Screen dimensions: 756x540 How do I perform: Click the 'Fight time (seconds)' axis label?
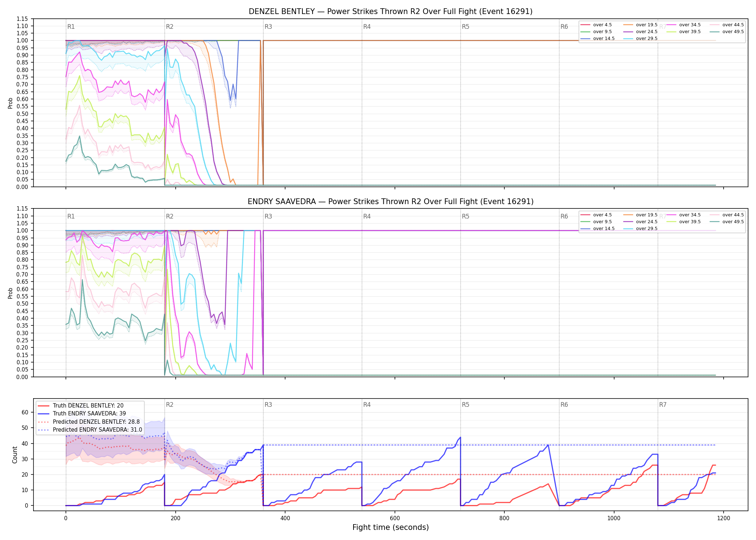[391, 527]
